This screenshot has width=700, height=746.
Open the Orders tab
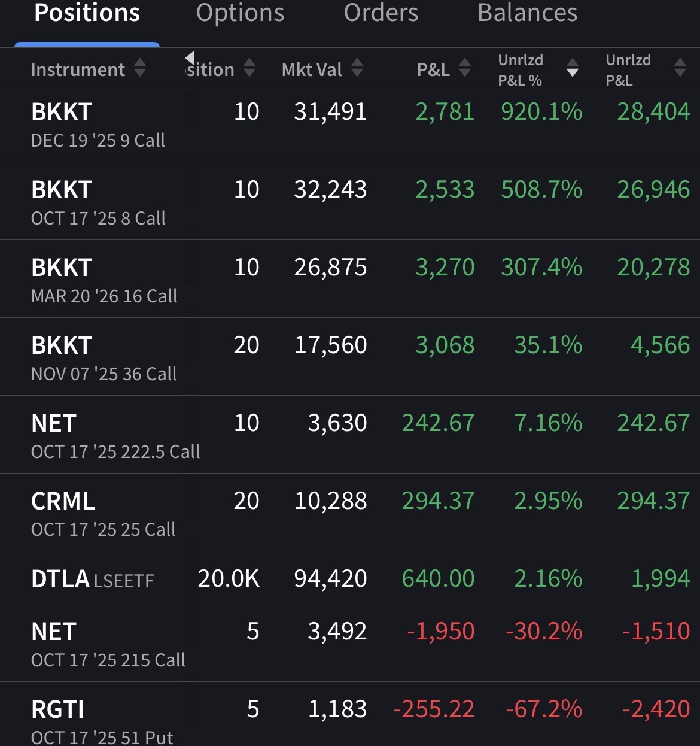pyautogui.click(x=381, y=13)
